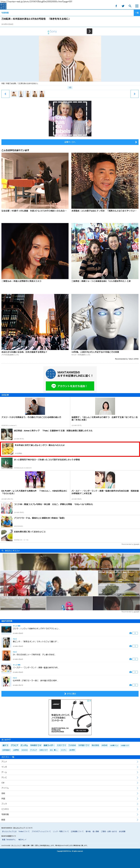The width and height of the screenshot is (140, 868).
Task: Open the 著作権 footer link
Action: point(88,832)
